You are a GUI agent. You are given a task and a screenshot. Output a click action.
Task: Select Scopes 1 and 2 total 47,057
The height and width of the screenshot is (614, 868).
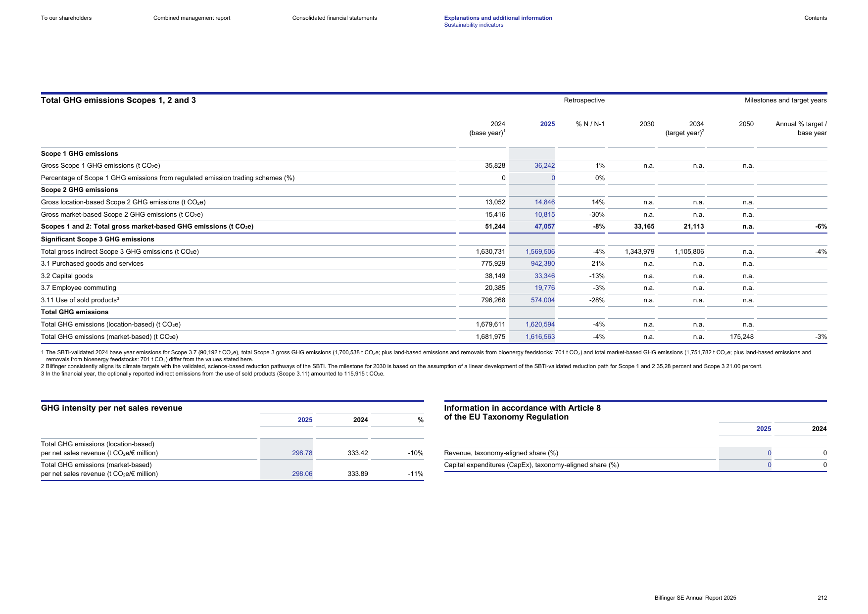pyautogui.click(x=544, y=227)
